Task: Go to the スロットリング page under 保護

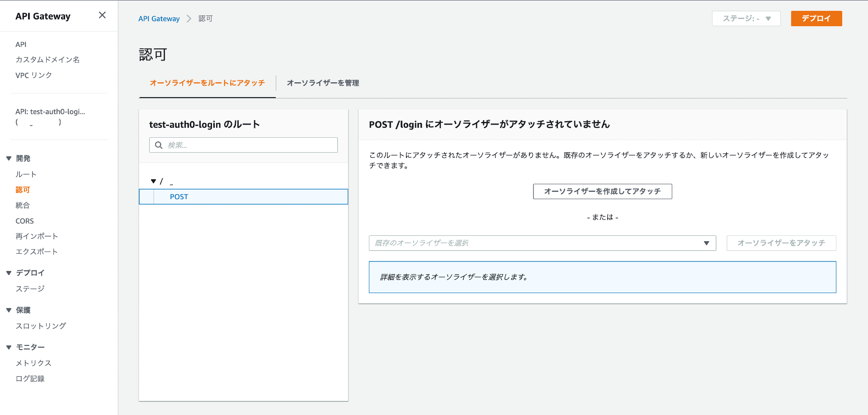Action: point(40,326)
